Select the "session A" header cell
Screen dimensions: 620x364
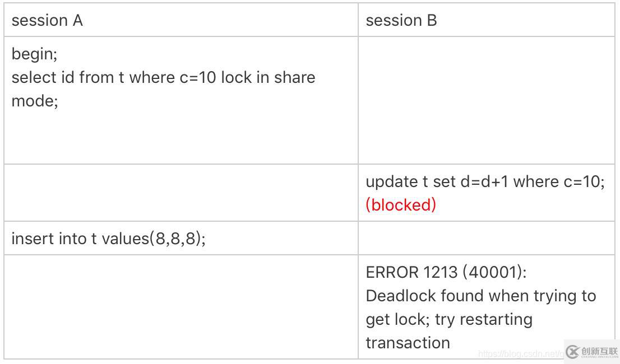coord(47,21)
